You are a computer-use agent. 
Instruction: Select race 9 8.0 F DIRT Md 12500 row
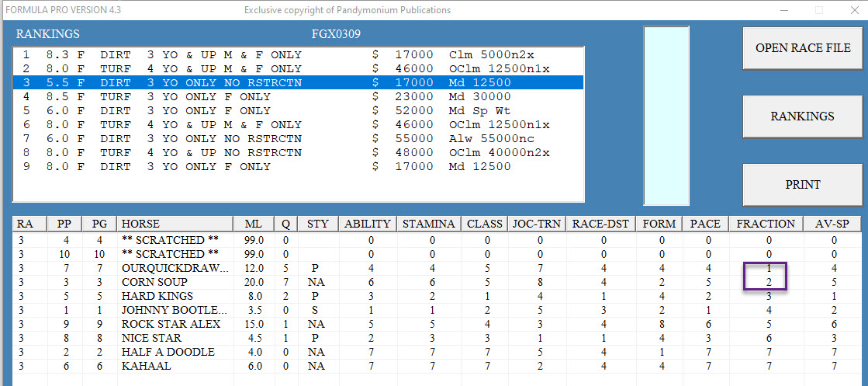tap(299, 166)
